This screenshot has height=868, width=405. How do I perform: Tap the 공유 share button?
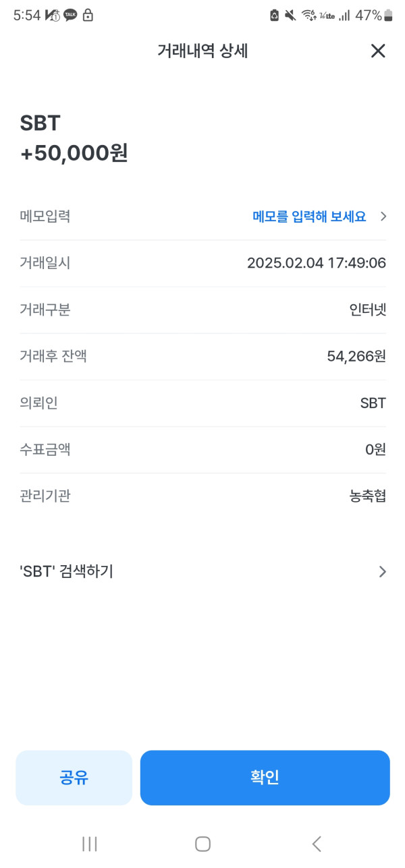pos(74,778)
